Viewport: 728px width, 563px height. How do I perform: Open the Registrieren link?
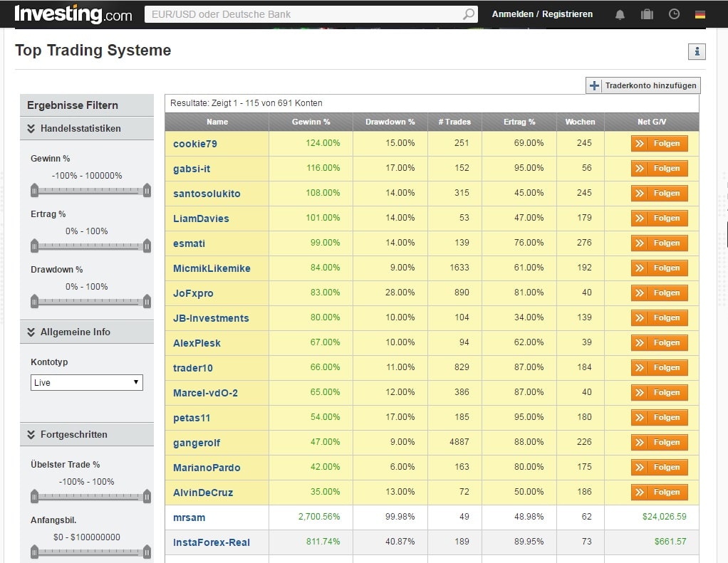click(567, 14)
